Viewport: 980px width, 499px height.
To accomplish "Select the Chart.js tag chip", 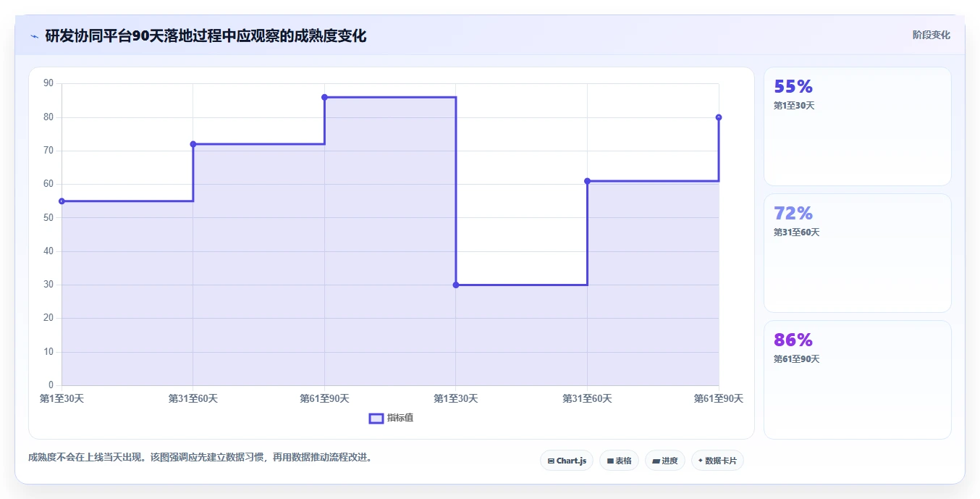I will [567, 461].
